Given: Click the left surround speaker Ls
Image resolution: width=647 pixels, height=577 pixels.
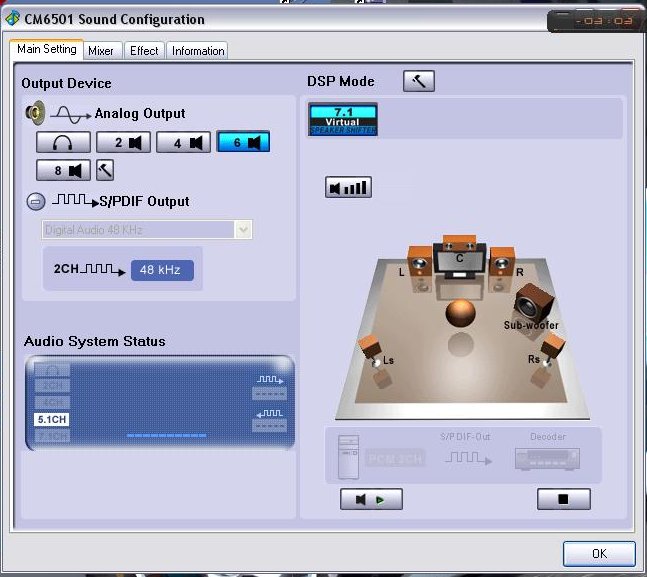Looking at the screenshot, I should click(370, 350).
